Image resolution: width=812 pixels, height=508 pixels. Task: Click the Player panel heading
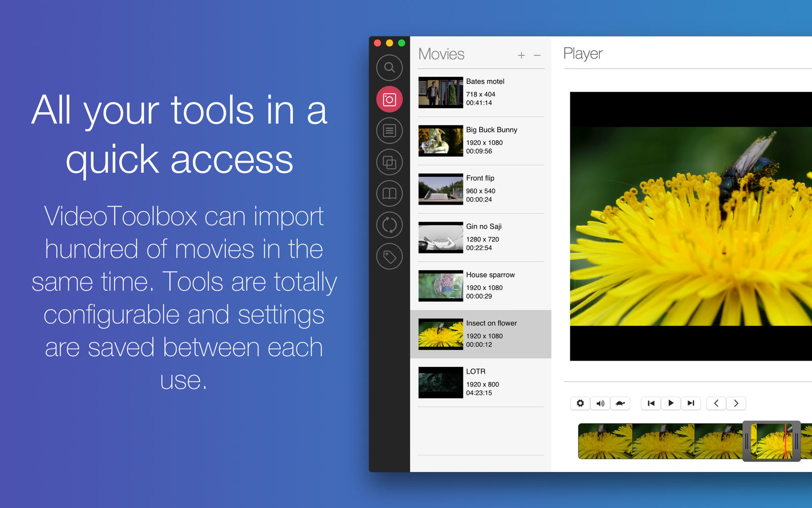coord(583,54)
